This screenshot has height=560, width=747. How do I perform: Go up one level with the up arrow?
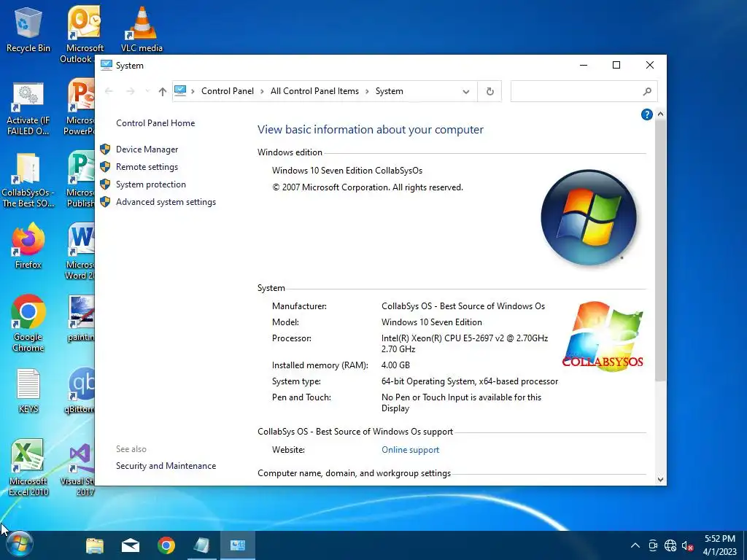point(163,91)
